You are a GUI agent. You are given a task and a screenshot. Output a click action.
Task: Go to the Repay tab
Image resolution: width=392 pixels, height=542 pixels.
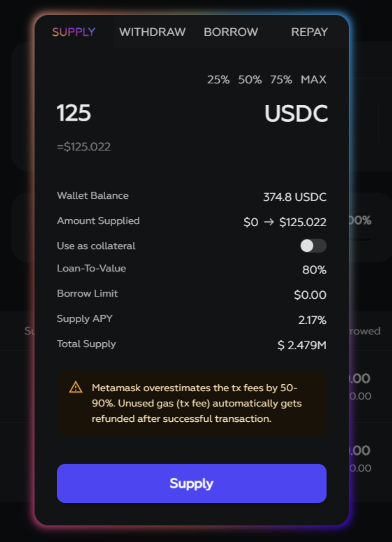pyautogui.click(x=309, y=32)
